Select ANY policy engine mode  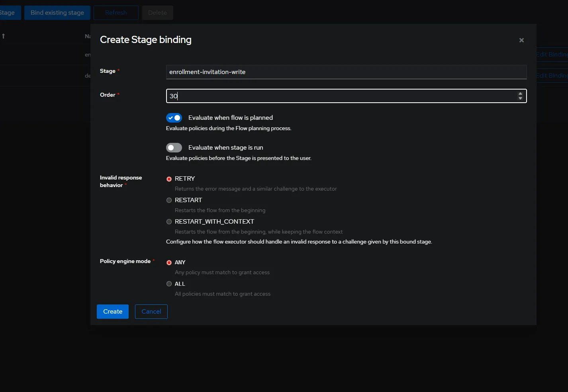169,263
